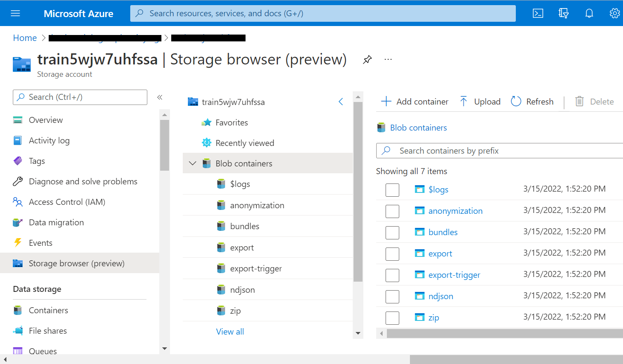Click View all link in the tree
623x364 pixels.
point(230,332)
